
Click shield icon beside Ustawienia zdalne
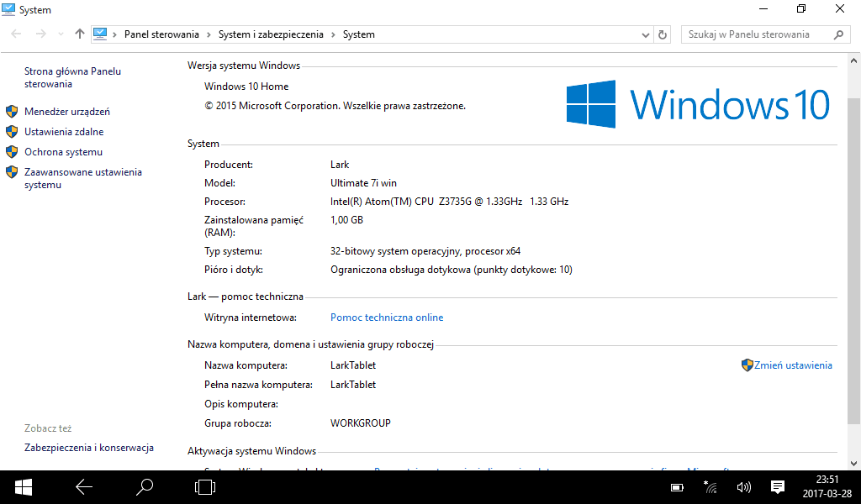(x=12, y=132)
